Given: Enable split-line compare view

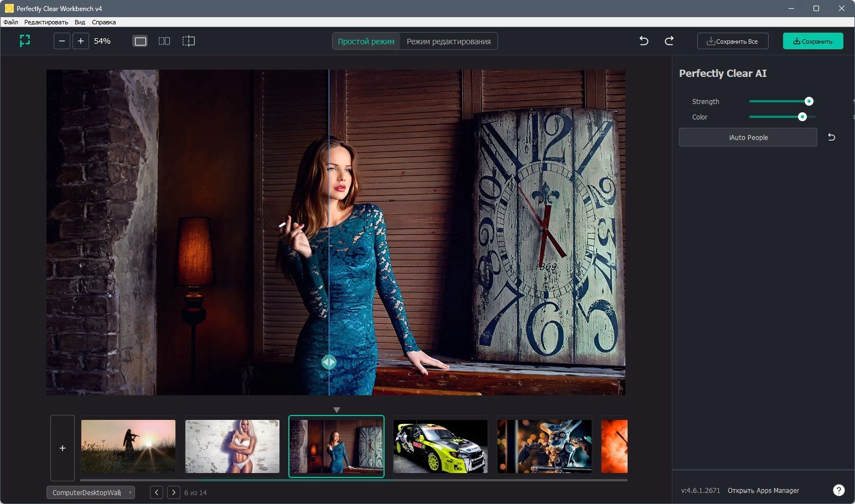Looking at the screenshot, I should tap(189, 41).
